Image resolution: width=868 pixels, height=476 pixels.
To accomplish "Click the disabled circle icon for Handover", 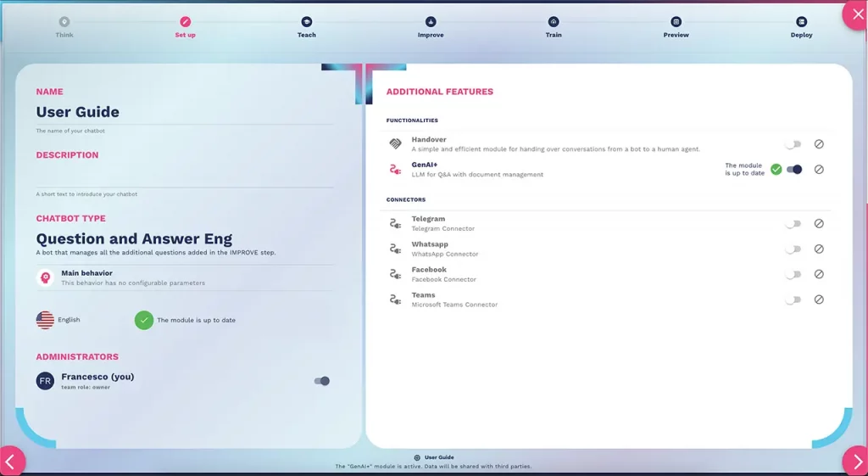I will (819, 144).
